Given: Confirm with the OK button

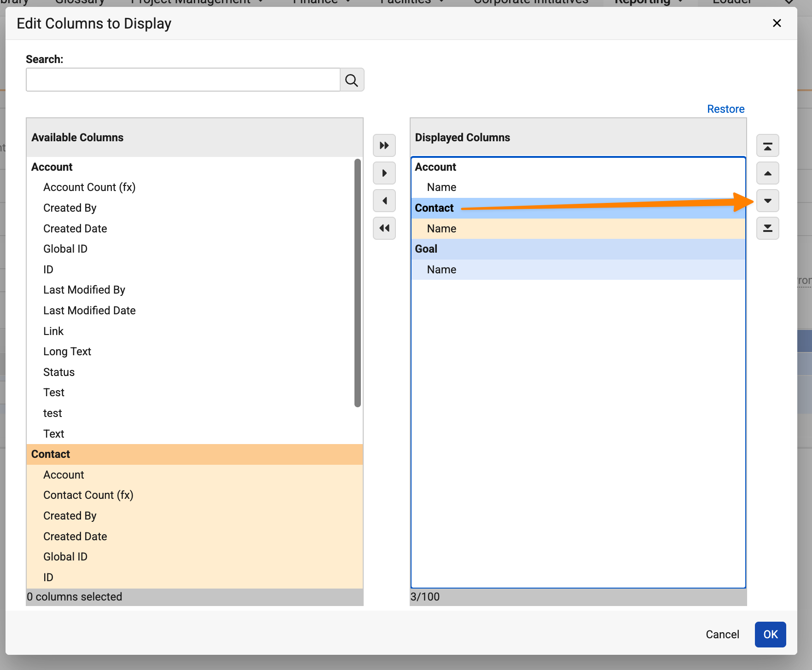Looking at the screenshot, I should point(771,635).
